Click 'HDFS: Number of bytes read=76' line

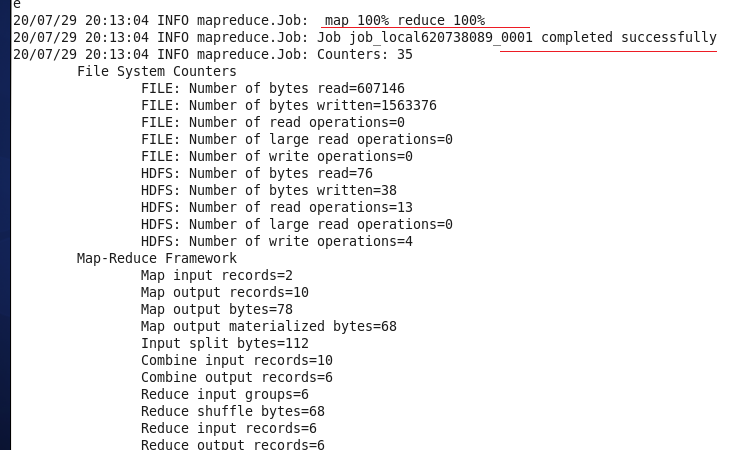[256, 173]
